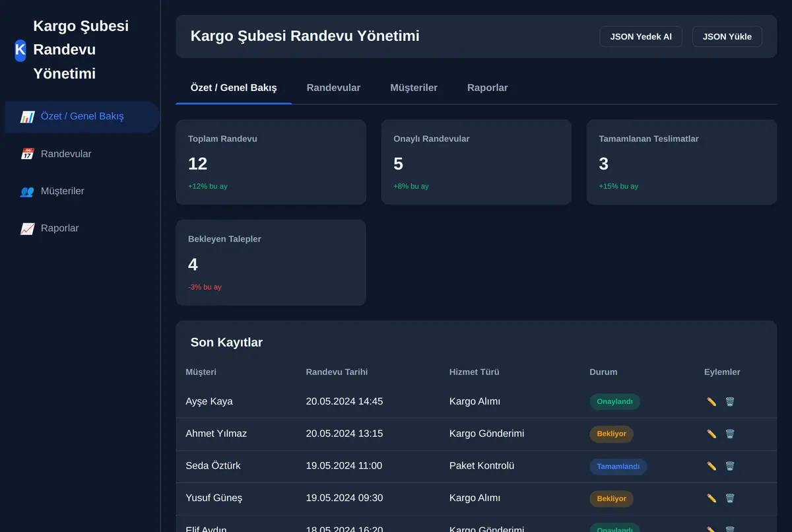Hit the trash can for Yusuf Güneş
792x532 pixels.
730,498
